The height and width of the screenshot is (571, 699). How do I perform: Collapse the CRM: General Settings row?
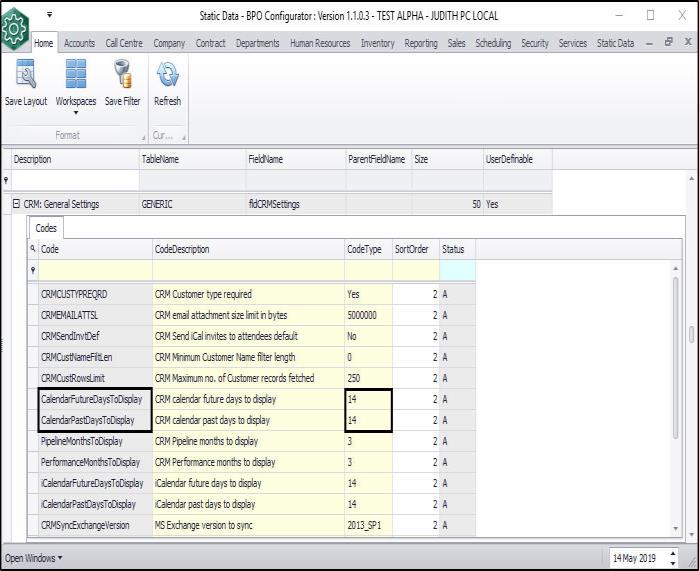tap(16, 204)
